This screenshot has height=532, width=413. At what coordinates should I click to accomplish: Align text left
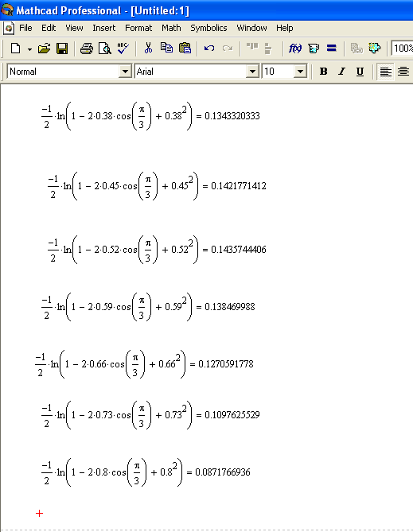pos(385,72)
